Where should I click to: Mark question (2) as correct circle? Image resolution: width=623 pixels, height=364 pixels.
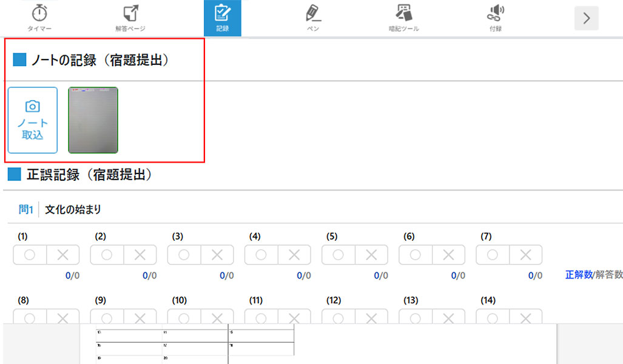point(107,255)
